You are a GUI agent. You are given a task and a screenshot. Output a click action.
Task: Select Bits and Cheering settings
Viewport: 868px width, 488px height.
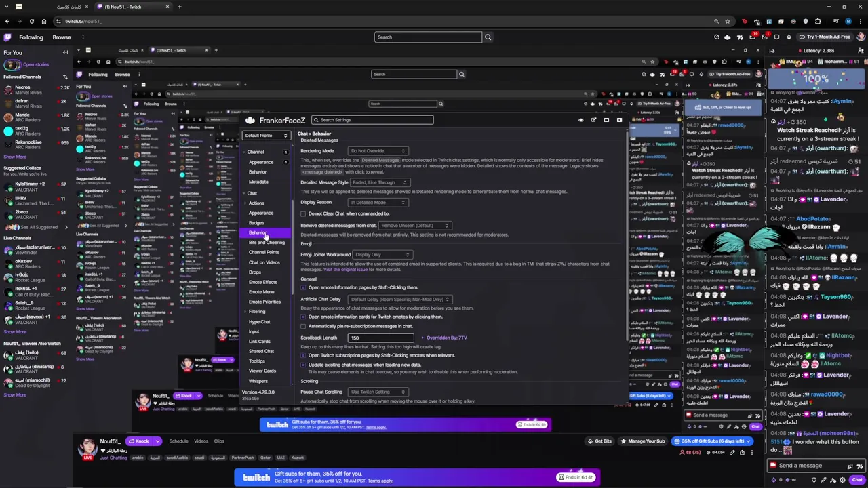pos(267,243)
